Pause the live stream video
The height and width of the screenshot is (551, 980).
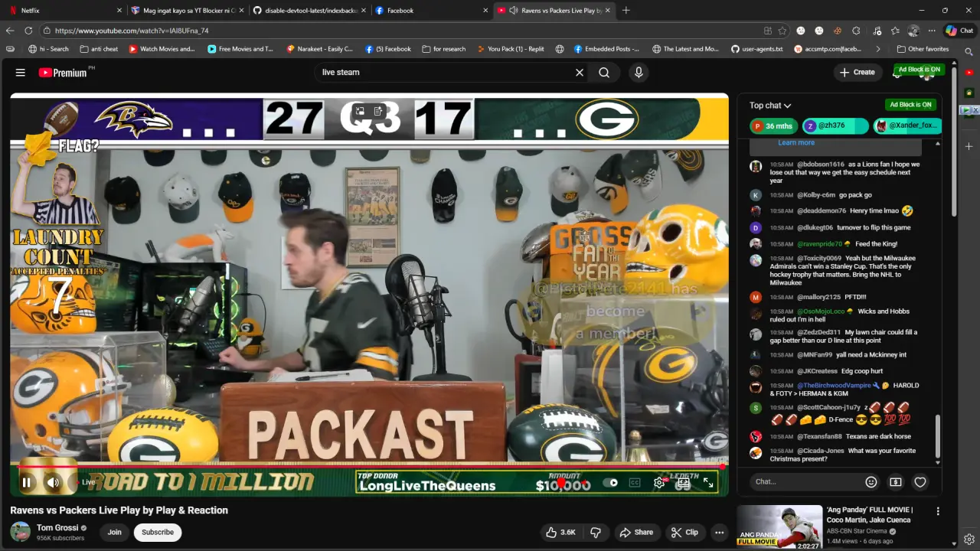pyautogui.click(x=27, y=482)
